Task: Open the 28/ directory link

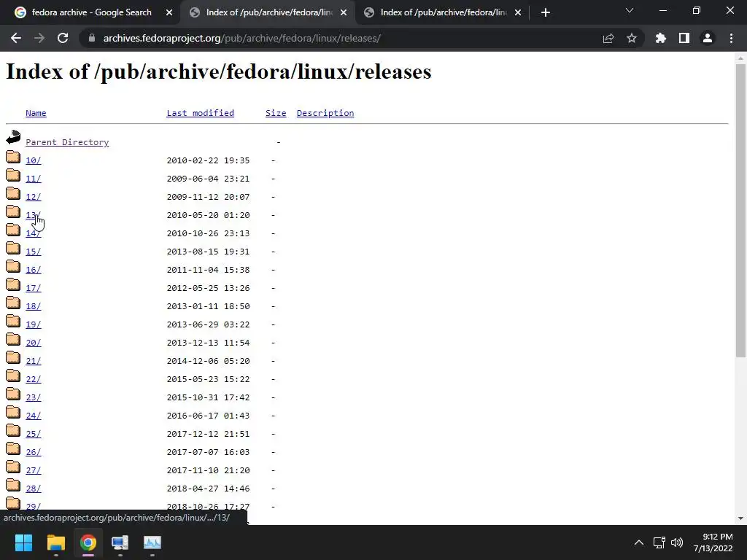Action: coord(34,489)
